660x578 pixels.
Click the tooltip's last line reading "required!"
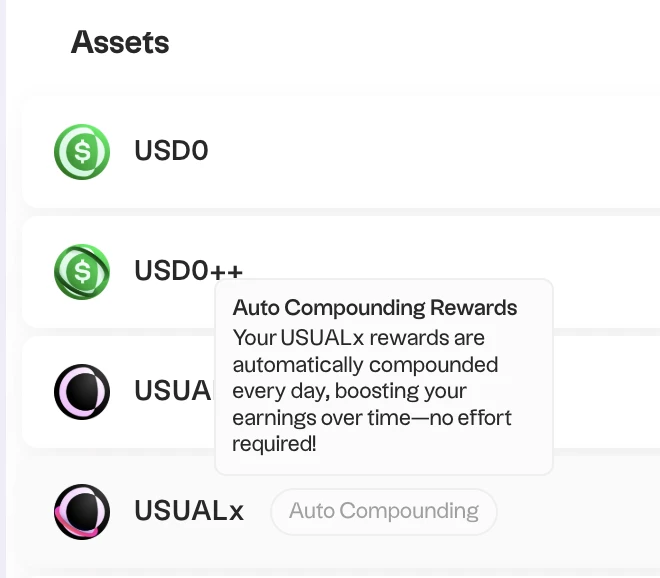point(274,444)
